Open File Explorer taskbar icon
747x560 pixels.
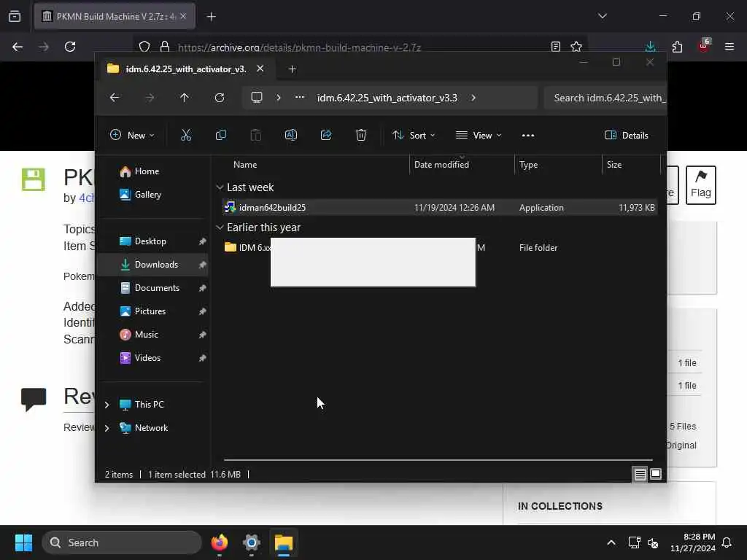[284, 542]
